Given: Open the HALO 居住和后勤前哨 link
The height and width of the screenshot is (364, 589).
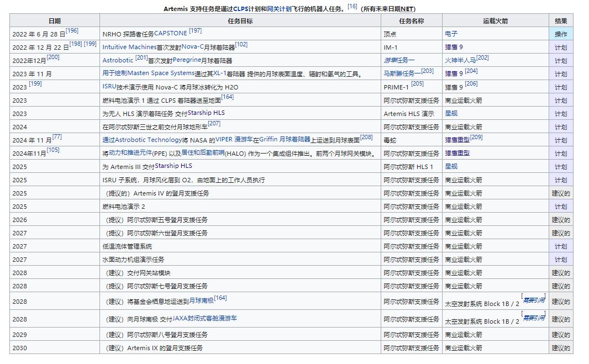Looking at the screenshot, I should point(203,152).
